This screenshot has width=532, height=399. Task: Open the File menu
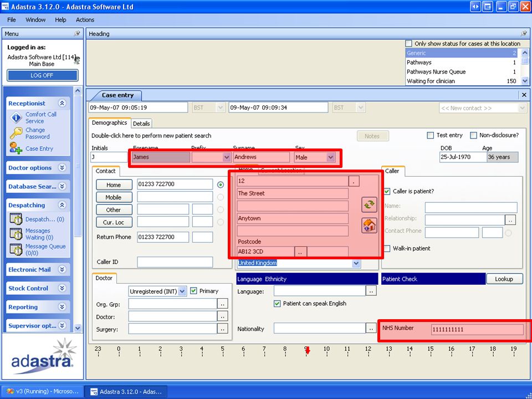pyautogui.click(x=12, y=20)
